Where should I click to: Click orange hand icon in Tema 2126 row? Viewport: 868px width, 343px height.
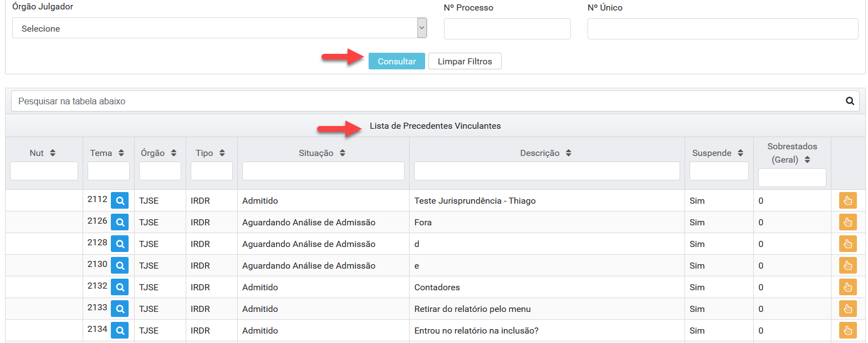[x=847, y=223]
